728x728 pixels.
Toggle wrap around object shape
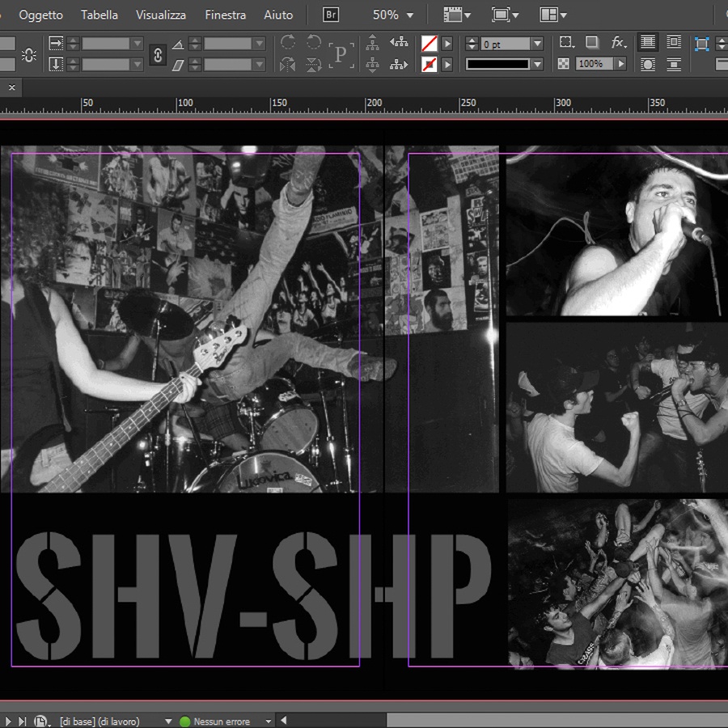(647, 64)
